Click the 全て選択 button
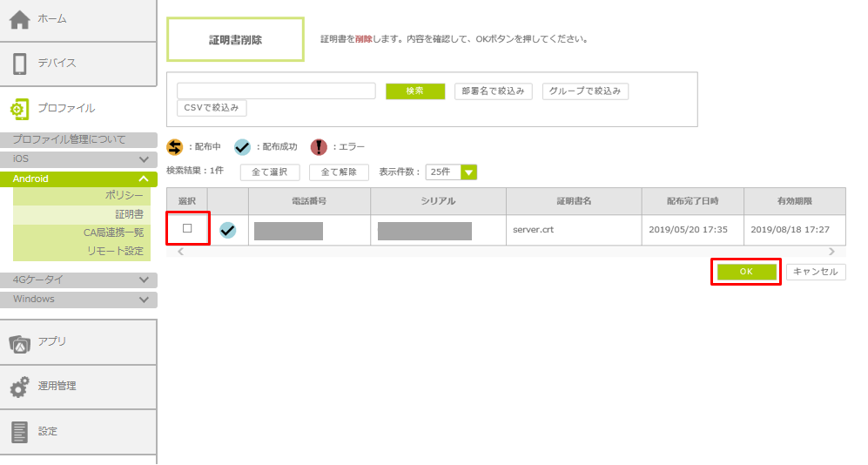Viewport: 868px width, 465px height. point(270,172)
